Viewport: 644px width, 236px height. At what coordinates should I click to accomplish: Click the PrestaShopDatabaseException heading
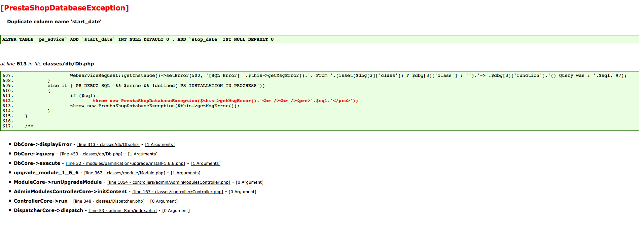(65, 8)
